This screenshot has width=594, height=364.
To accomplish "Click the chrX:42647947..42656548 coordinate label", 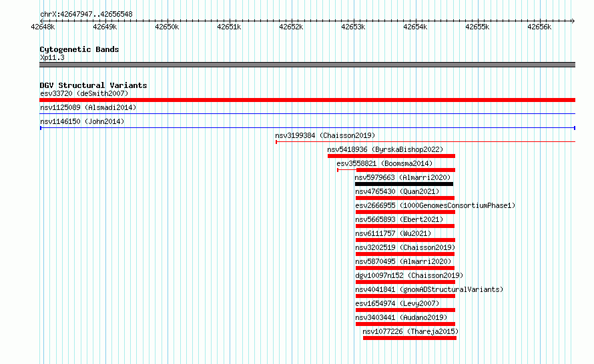I will coord(86,14).
